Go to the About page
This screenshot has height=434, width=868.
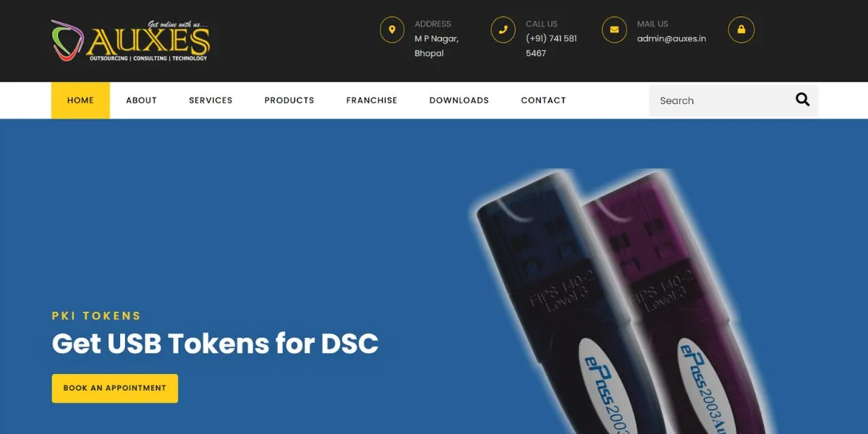tap(141, 101)
